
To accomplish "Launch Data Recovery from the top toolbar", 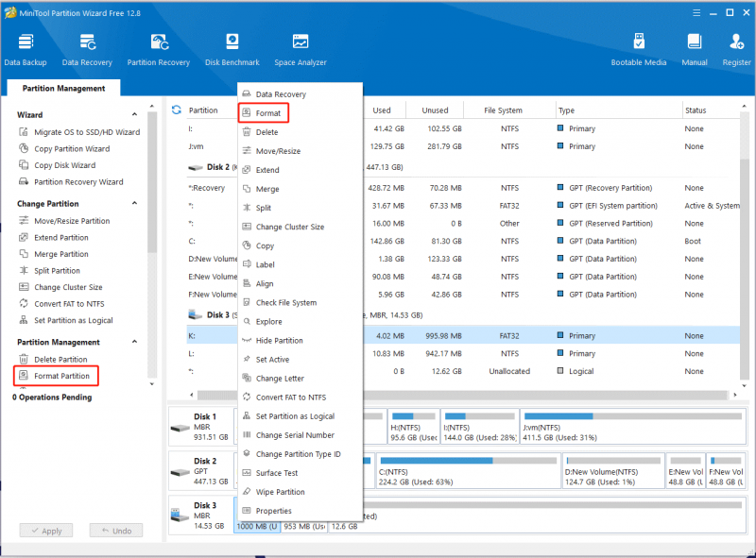I will [87, 50].
